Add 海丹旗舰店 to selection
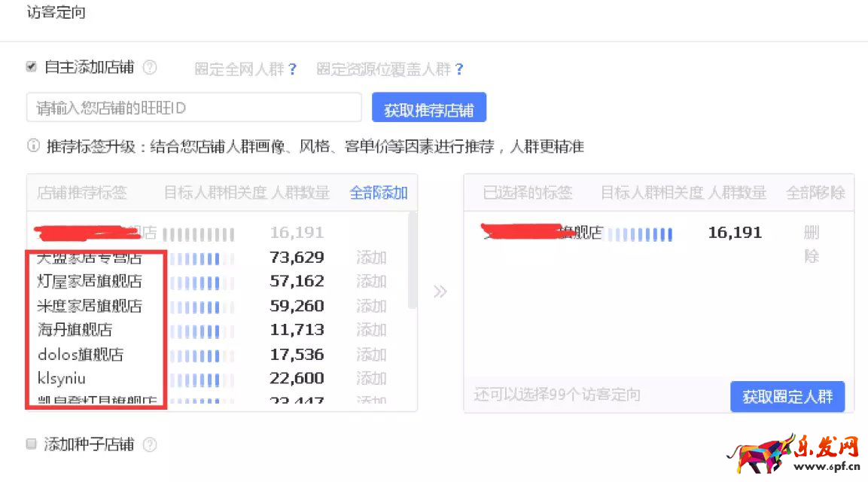The image size is (868, 482). pyautogui.click(x=371, y=330)
